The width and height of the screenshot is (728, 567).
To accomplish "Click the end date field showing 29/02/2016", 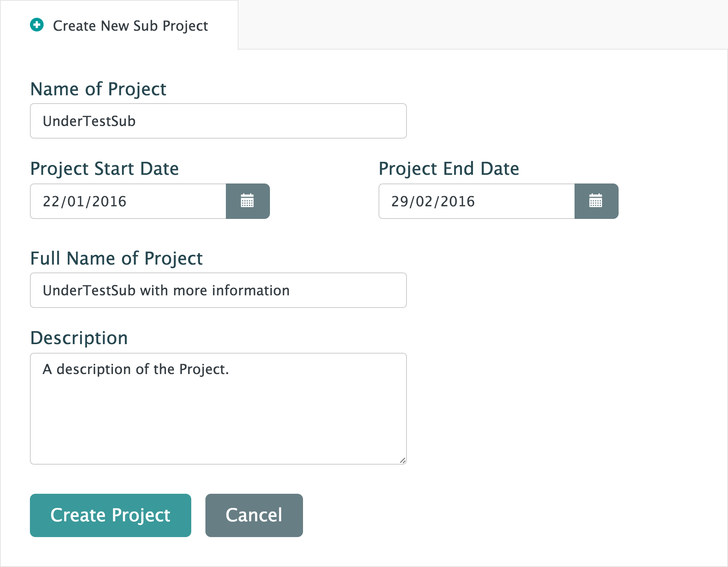I will (x=476, y=201).
